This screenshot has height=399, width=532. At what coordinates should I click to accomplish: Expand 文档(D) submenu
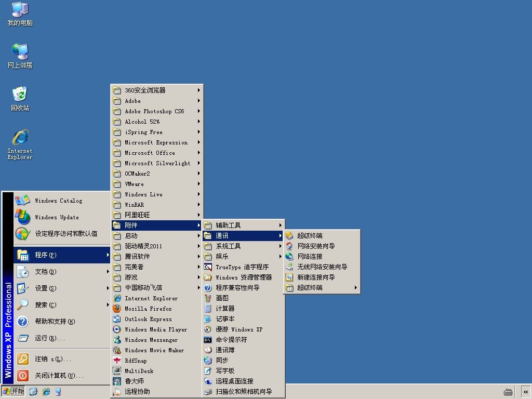coord(62,271)
